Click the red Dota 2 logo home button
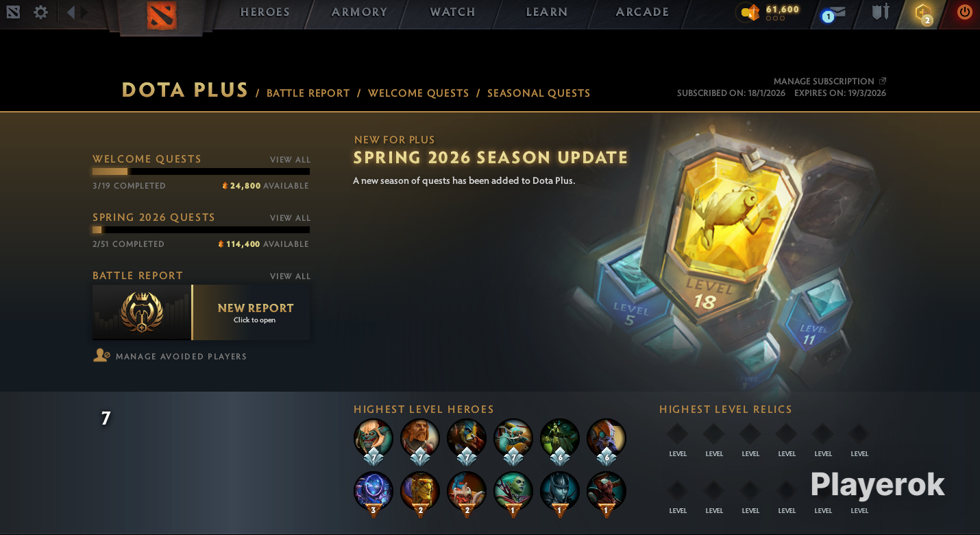 click(162, 15)
